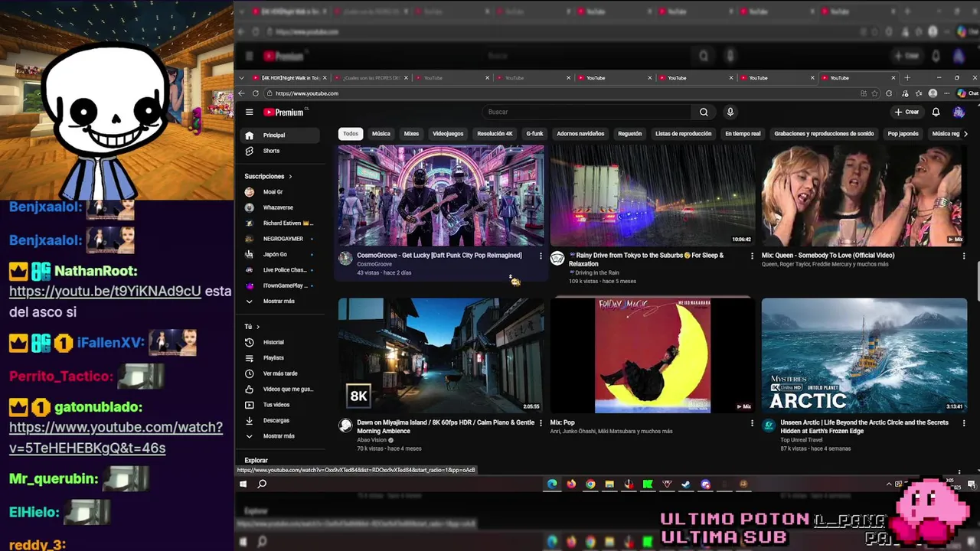Screen dimensions: 980x551
Task: Open Ver más tarde list
Action: coord(279,373)
